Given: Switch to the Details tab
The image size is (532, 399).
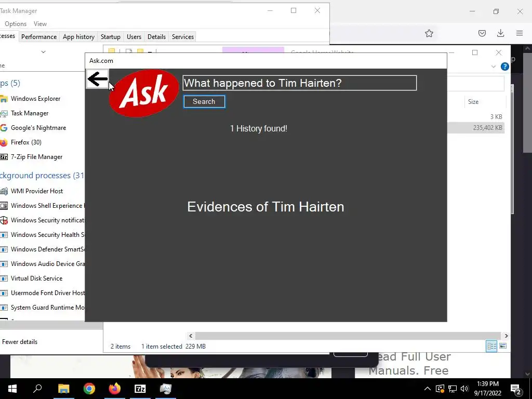Looking at the screenshot, I should [156, 37].
